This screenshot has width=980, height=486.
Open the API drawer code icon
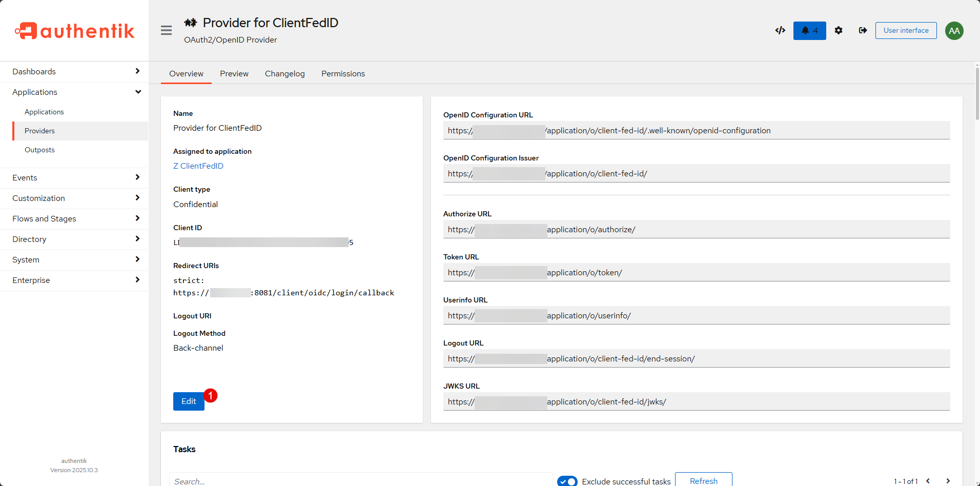pos(780,31)
